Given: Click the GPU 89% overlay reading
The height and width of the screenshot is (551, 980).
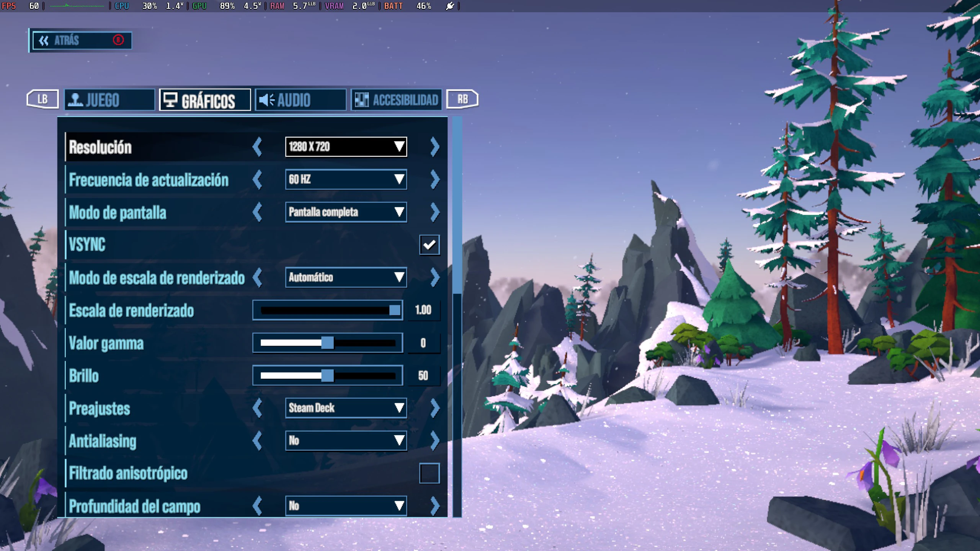Looking at the screenshot, I should pos(214,6).
